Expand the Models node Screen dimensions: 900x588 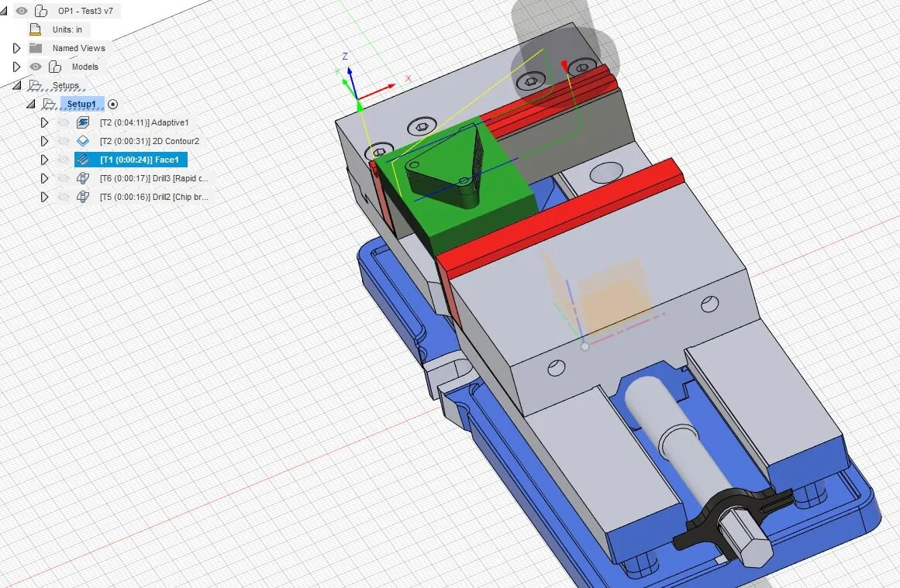16,67
